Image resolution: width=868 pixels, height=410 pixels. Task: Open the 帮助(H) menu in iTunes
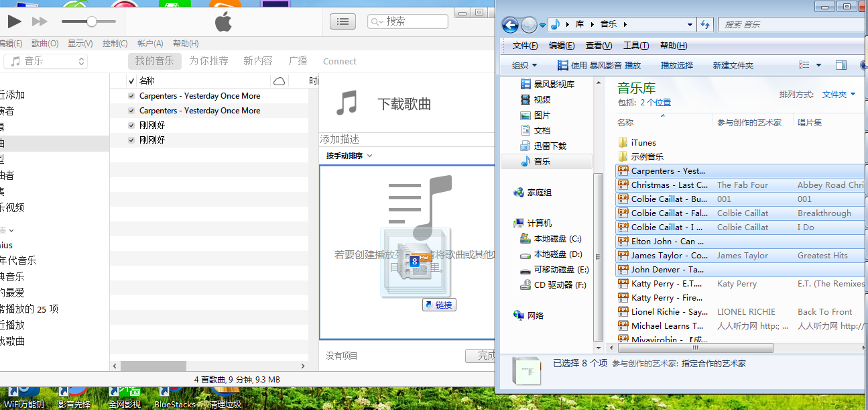(x=186, y=43)
